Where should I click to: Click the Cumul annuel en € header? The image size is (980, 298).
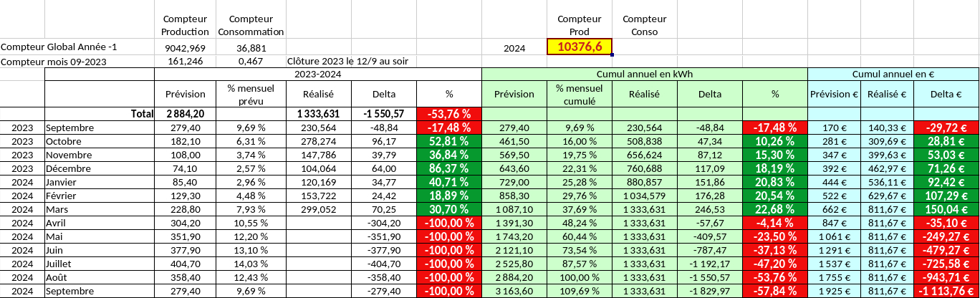click(x=893, y=74)
